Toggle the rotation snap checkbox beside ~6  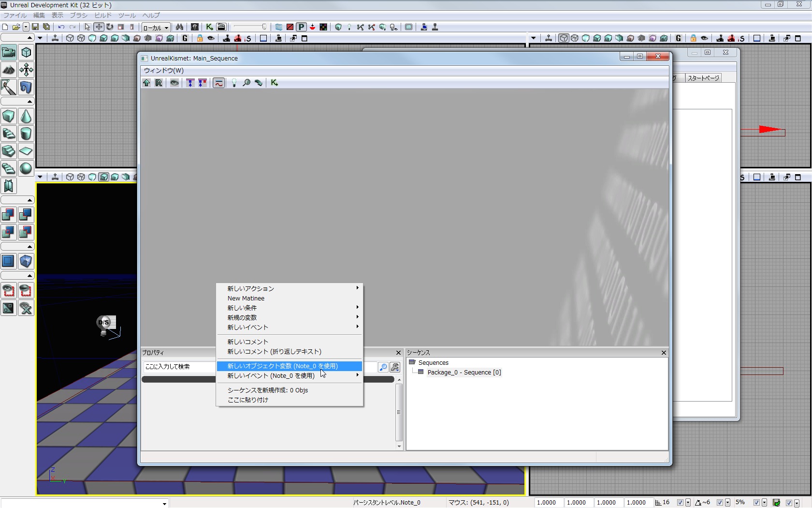tap(720, 503)
